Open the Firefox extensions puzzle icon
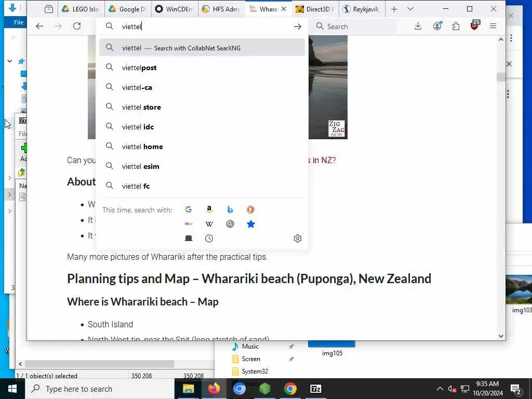 point(456,26)
